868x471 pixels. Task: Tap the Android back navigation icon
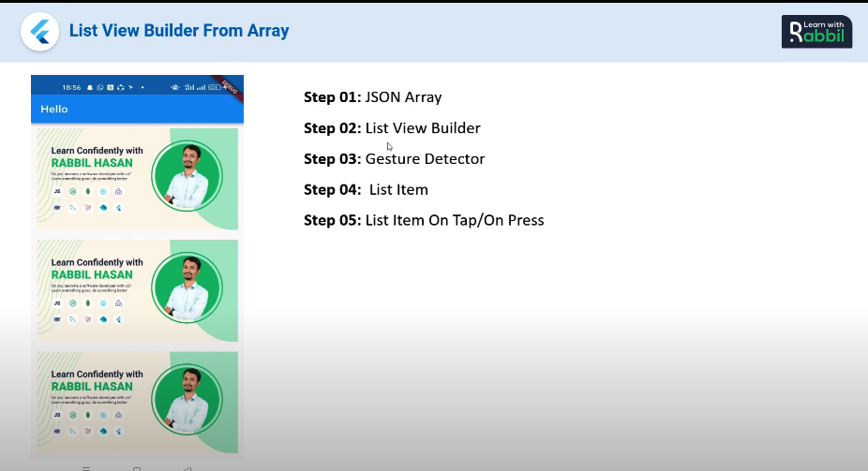click(187, 467)
